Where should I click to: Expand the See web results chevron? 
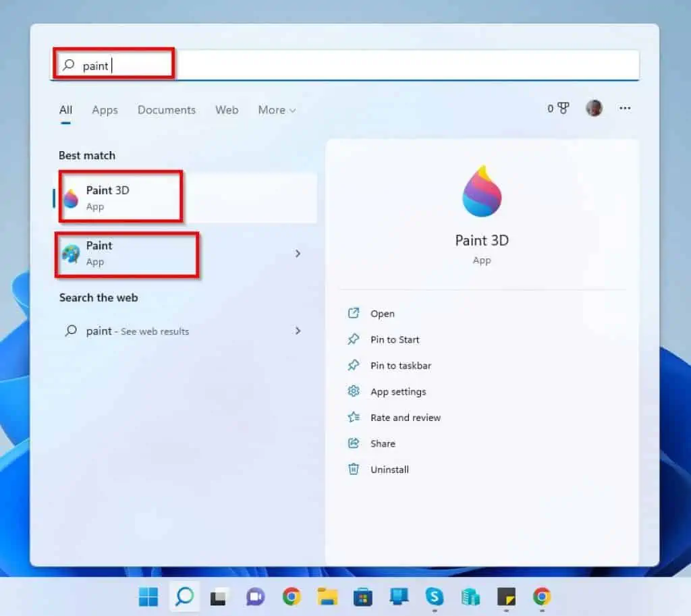[x=298, y=331]
